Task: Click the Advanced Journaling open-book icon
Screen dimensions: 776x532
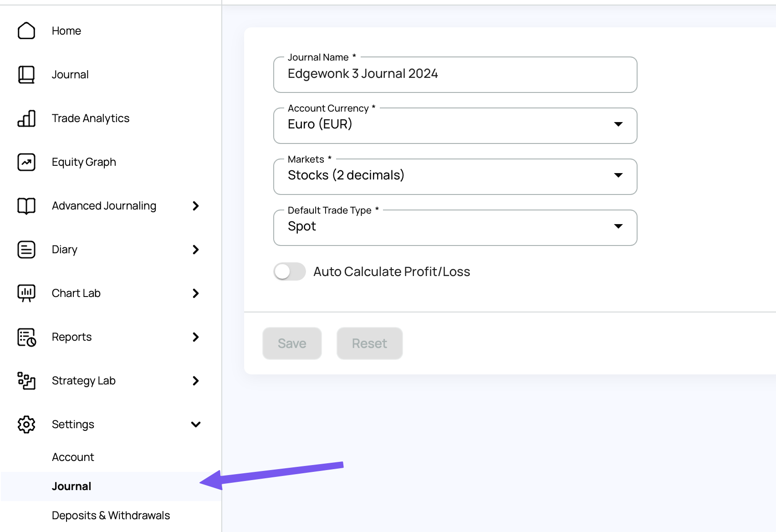Action: point(26,206)
